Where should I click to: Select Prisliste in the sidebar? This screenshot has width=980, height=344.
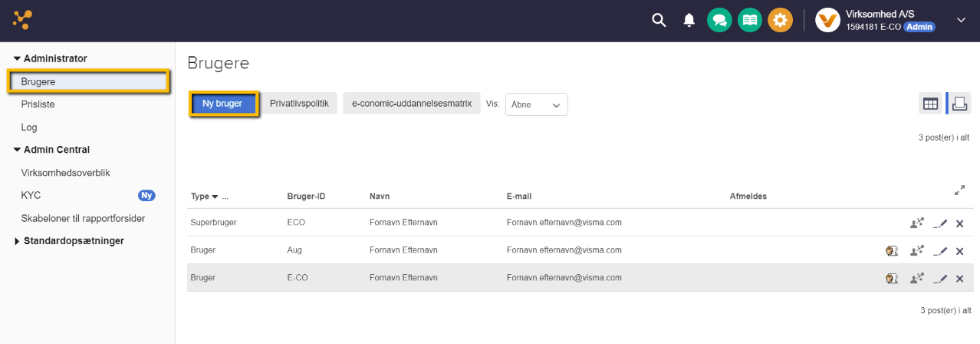pos(38,104)
